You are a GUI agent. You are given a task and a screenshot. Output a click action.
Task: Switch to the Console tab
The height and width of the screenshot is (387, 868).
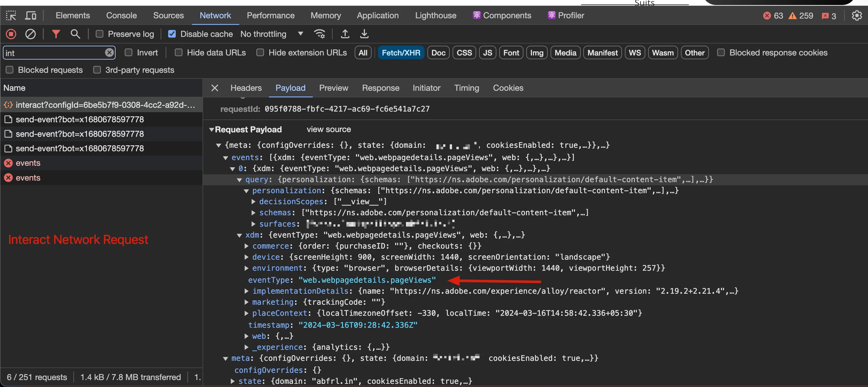pyautogui.click(x=121, y=15)
